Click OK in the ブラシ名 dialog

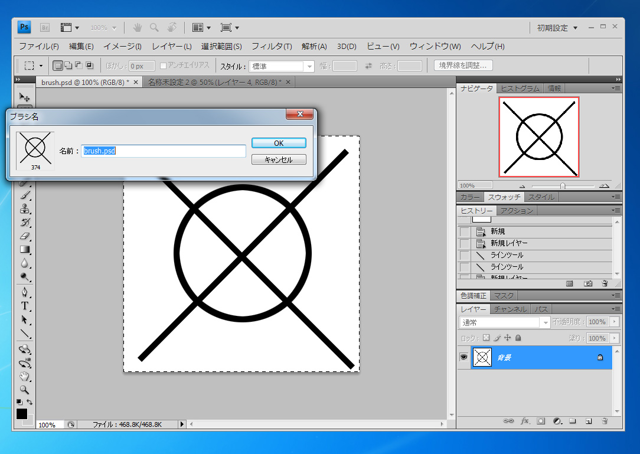click(x=278, y=143)
